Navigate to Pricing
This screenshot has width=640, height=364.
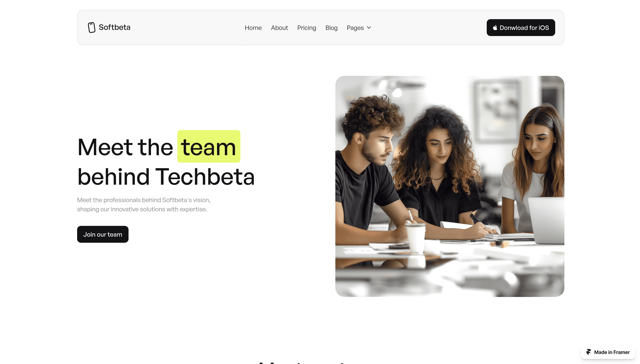306,28
